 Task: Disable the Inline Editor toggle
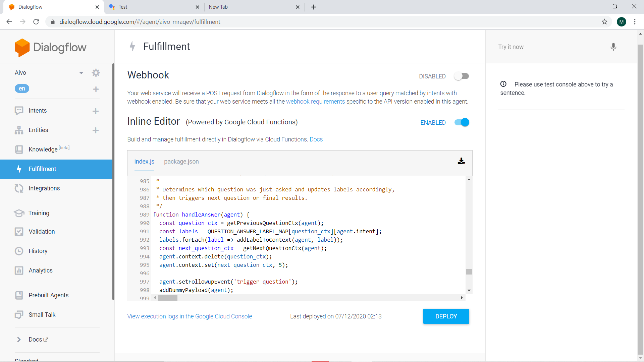(x=462, y=123)
